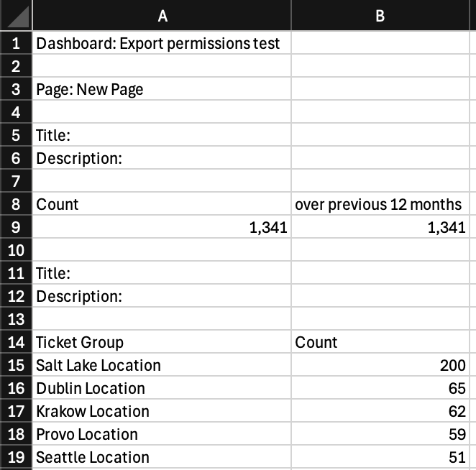Select column B header
Screen dimensions: 476x470
pyautogui.click(x=380, y=15)
